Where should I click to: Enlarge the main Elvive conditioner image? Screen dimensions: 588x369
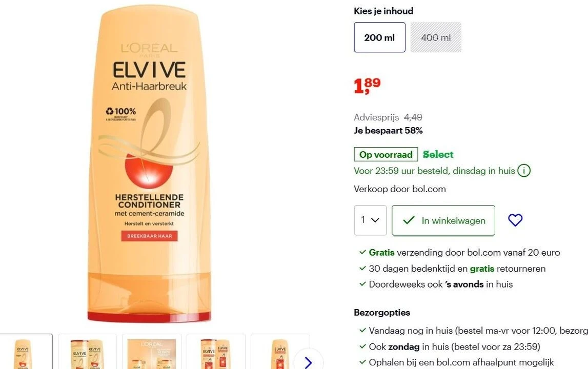[x=149, y=163]
